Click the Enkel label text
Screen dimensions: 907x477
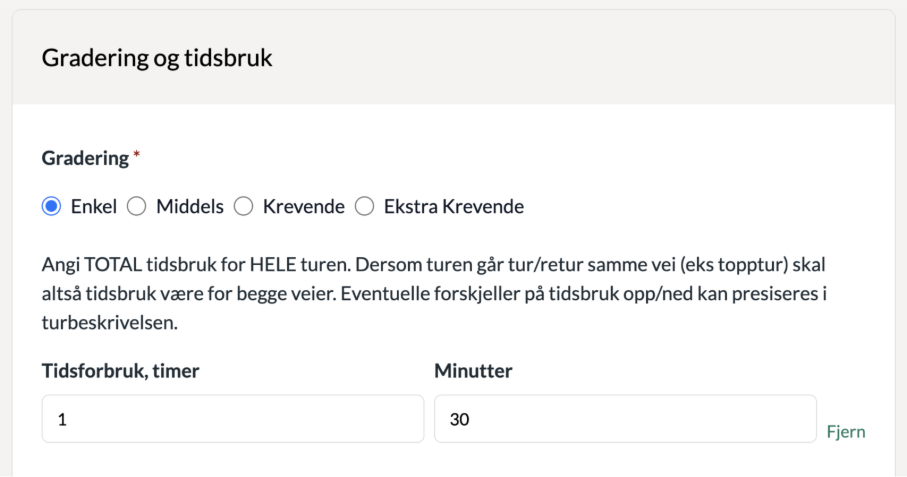click(x=94, y=207)
